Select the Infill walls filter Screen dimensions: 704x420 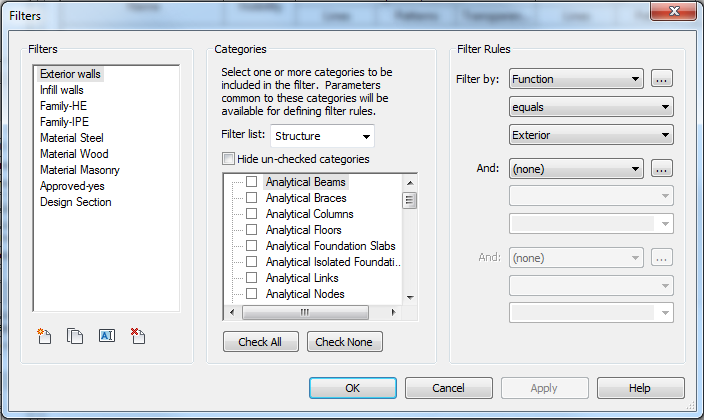62,90
